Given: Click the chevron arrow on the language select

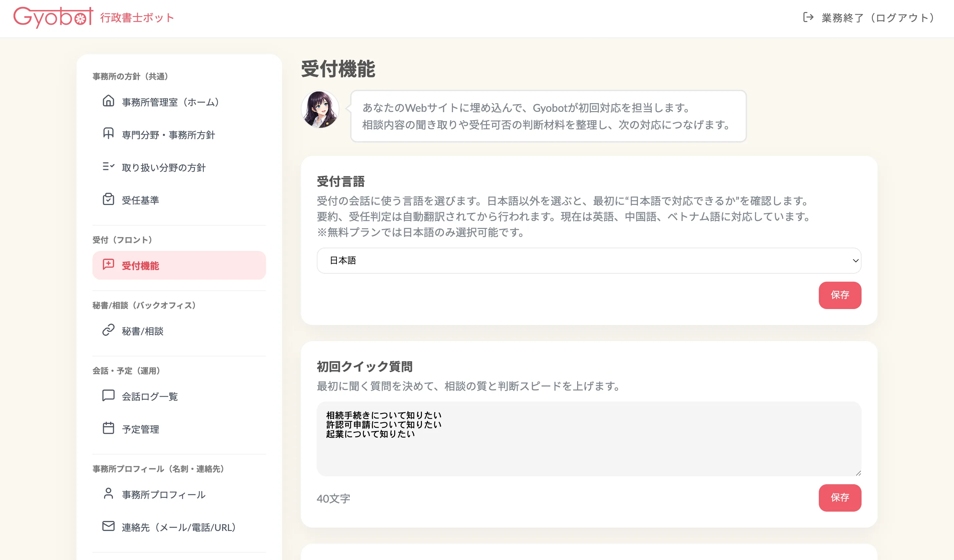Looking at the screenshot, I should (855, 261).
